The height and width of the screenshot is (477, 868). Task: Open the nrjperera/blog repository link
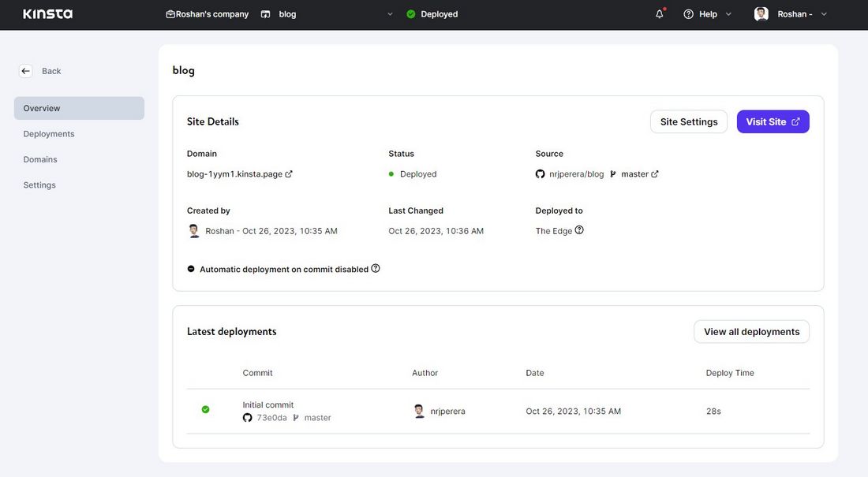576,173
